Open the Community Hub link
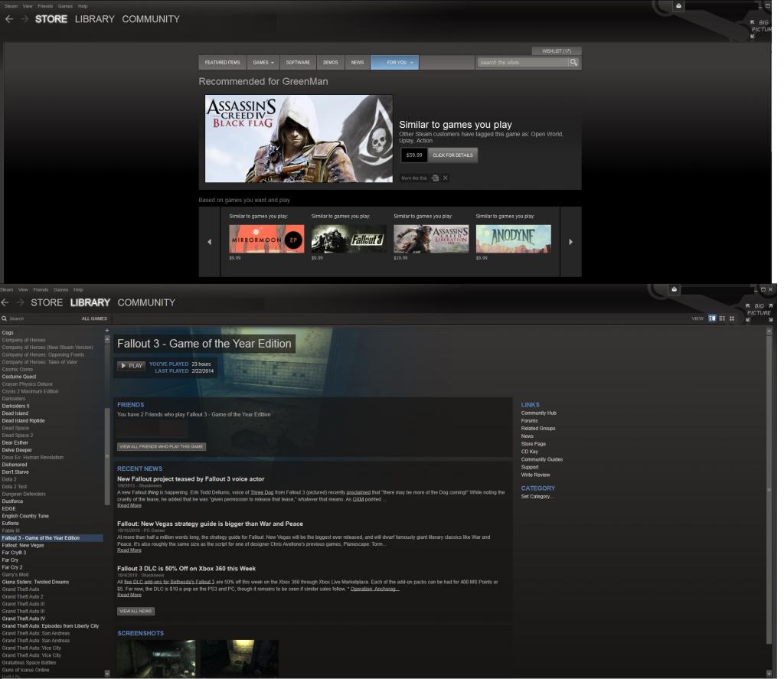This screenshot has height=679, width=784. pyautogui.click(x=538, y=413)
